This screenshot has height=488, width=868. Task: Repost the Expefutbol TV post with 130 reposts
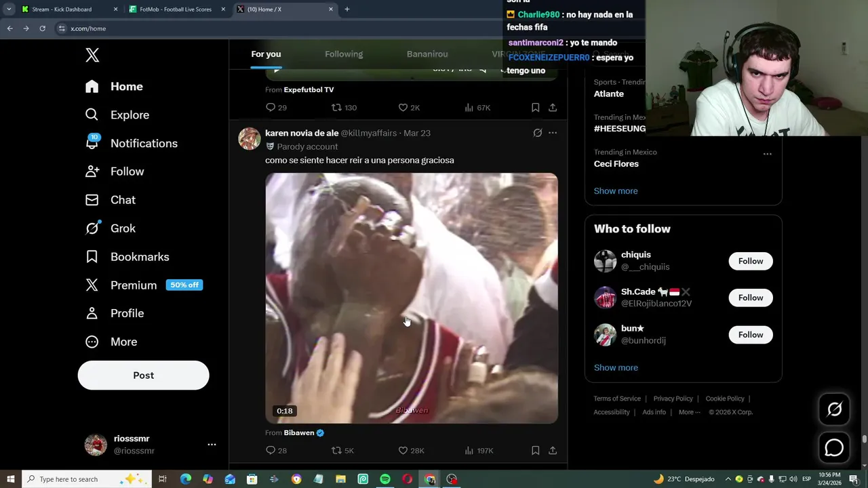pyautogui.click(x=344, y=108)
